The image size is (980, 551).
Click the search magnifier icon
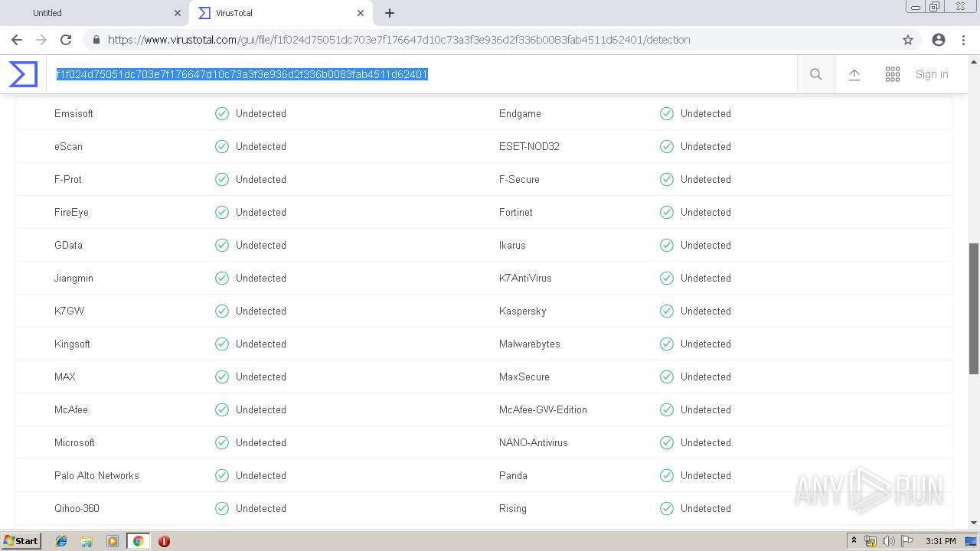pyautogui.click(x=816, y=74)
